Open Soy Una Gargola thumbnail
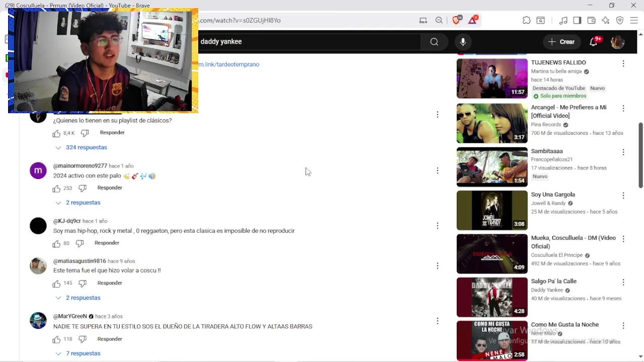Viewport: 644px width, 362px height. coord(492,210)
